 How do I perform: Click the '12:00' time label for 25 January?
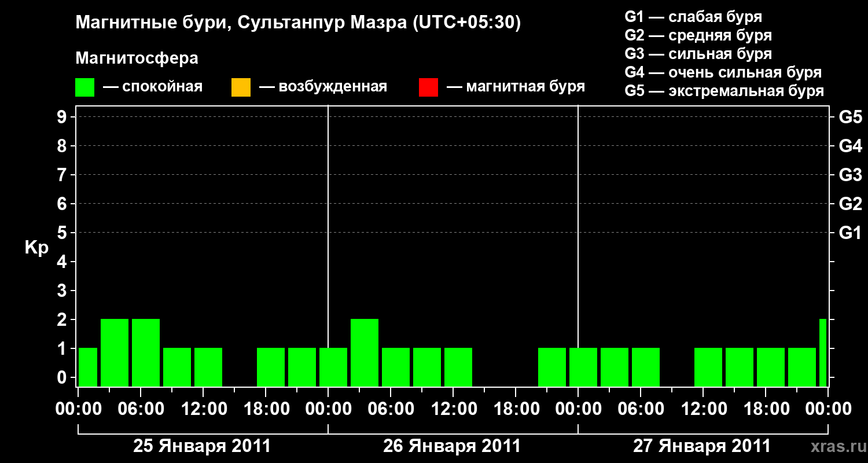tap(203, 409)
